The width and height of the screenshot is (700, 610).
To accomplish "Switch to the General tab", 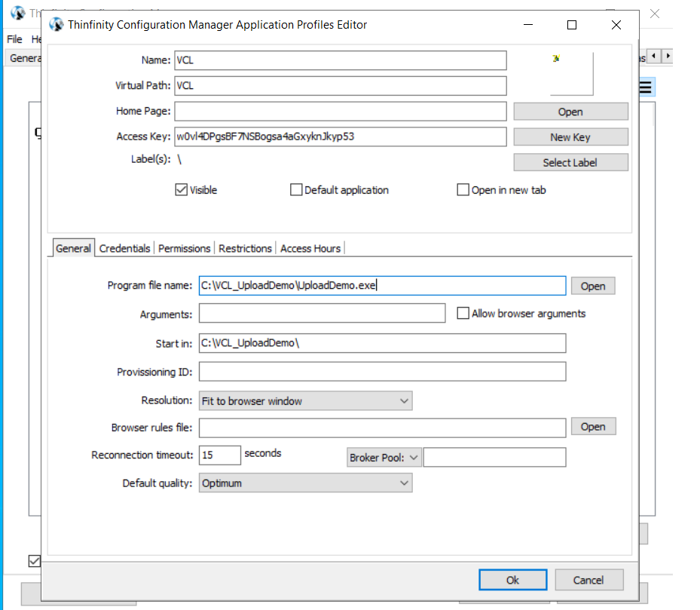I will point(74,249).
